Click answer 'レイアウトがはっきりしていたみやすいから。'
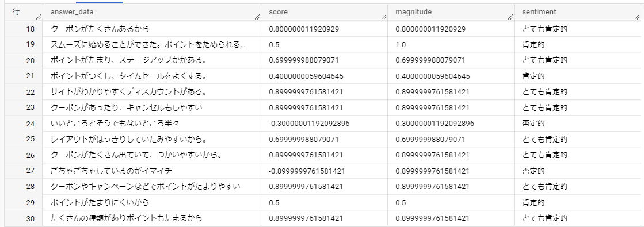 [x=128, y=139]
